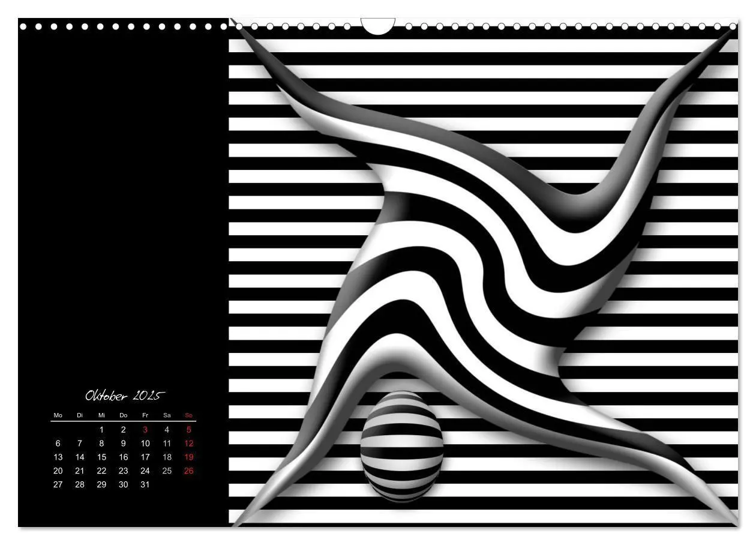756x545 pixels.
Task: Select the red Sunday date 5
Action: tap(189, 430)
